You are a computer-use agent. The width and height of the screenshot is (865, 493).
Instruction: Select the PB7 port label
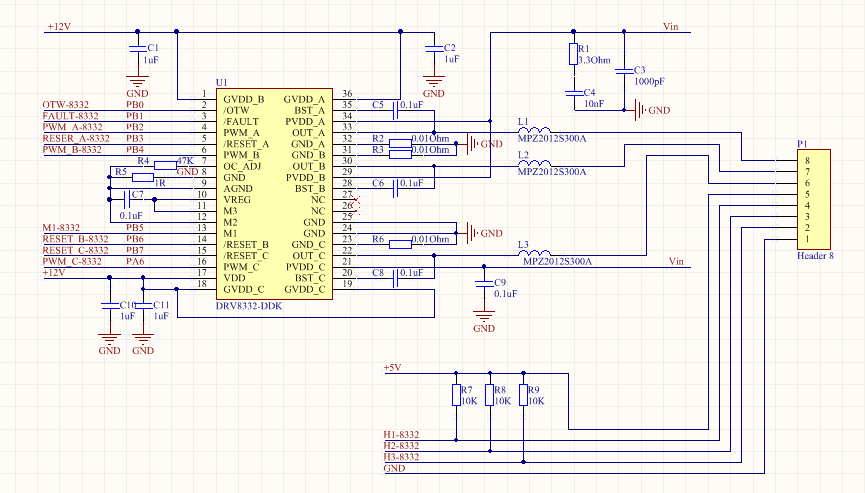click(135, 250)
